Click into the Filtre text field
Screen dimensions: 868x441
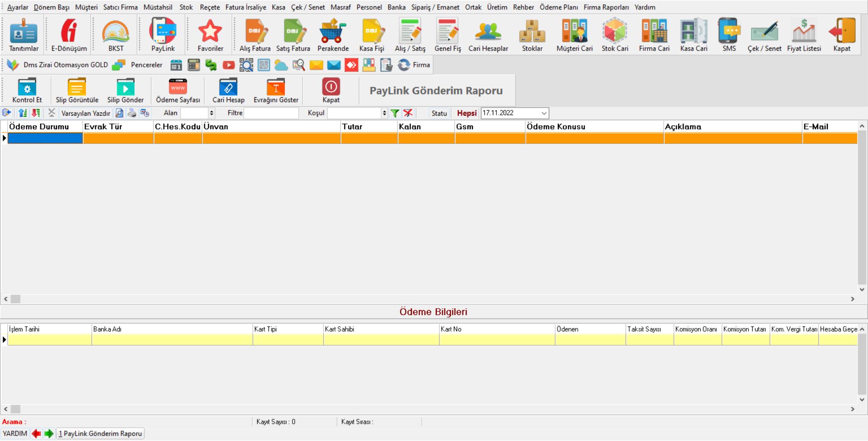click(271, 113)
